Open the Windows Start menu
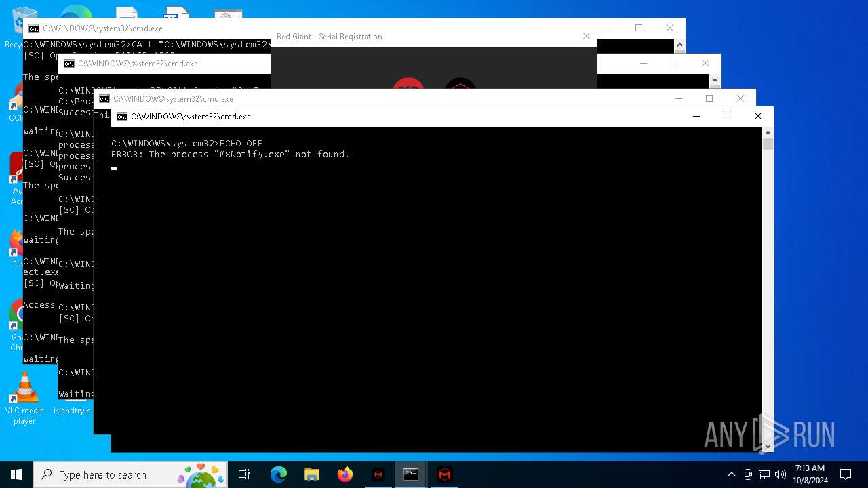This screenshot has width=868, height=488. tap(16, 474)
